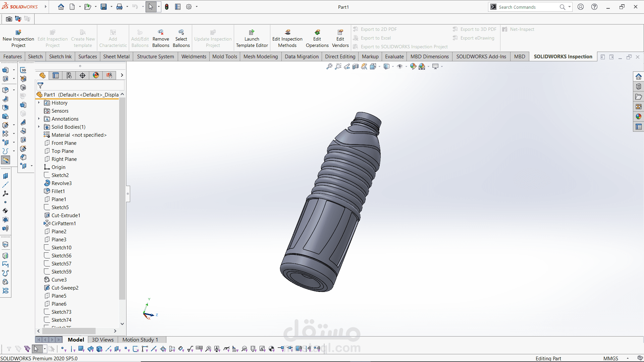644x362 pixels.
Task: Open the Sheet Metal tab
Action: click(116, 57)
